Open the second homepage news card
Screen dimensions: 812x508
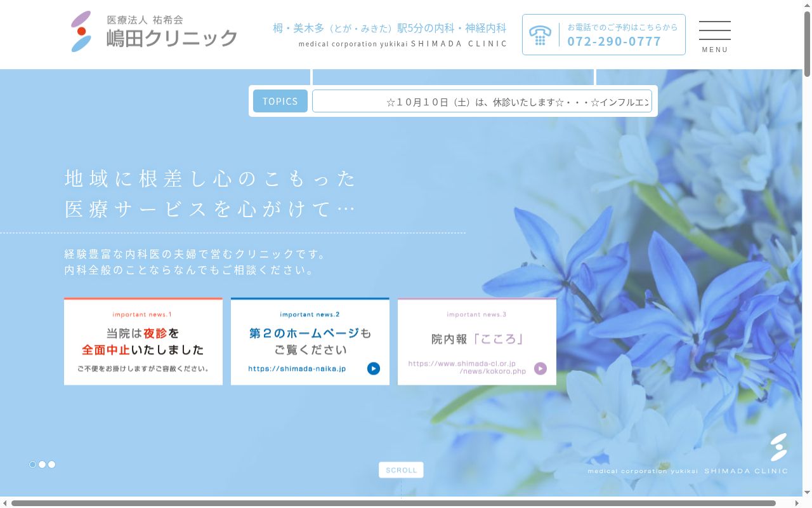coord(310,341)
